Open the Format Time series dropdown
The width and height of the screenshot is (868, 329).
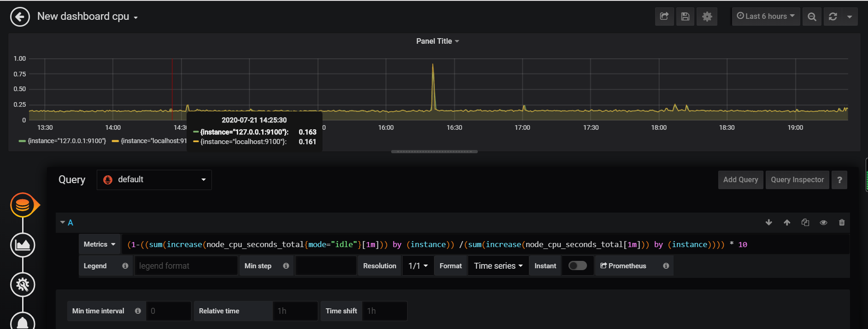pos(498,266)
